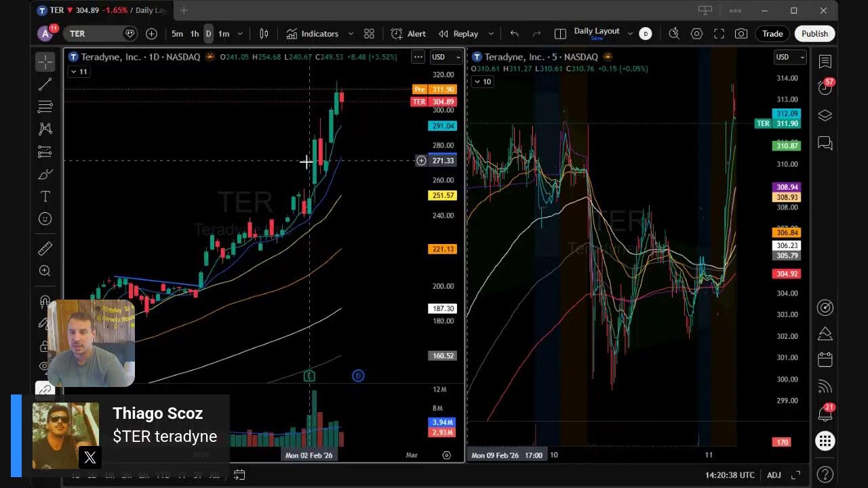Open the window more options ellipsis
The image size is (868, 488).
(x=735, y=10)
